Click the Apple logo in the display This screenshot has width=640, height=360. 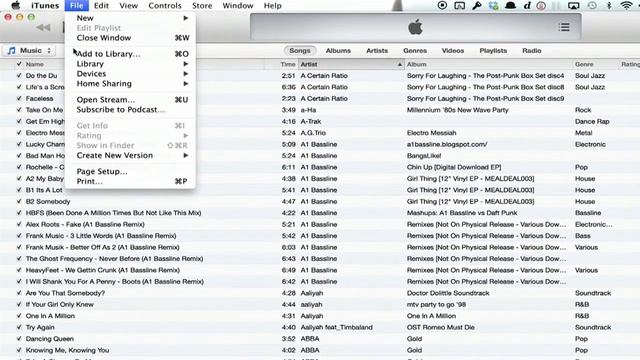point(415,27)
